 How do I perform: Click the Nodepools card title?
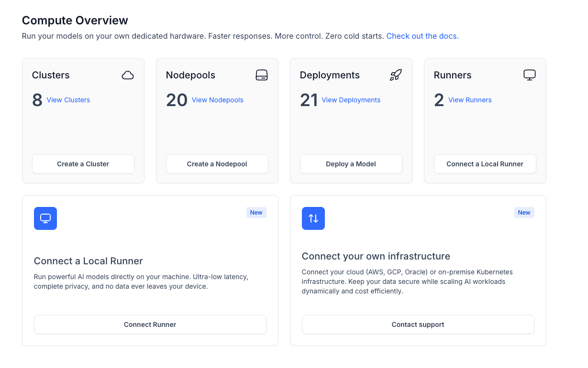[x=190, y=75]
